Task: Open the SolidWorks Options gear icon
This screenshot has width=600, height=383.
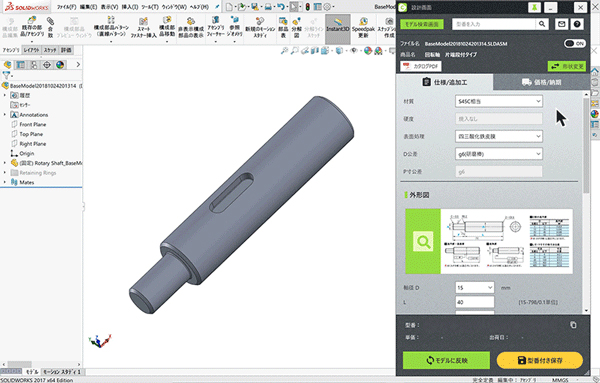Action: [x=327, y=7]
